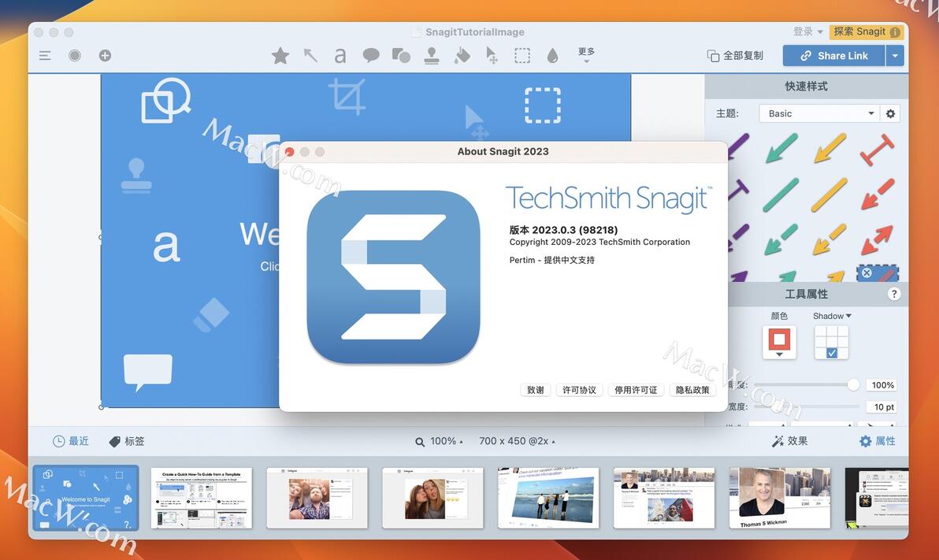
Task: Click the 10 pt width field
Action: pos(882,406)
